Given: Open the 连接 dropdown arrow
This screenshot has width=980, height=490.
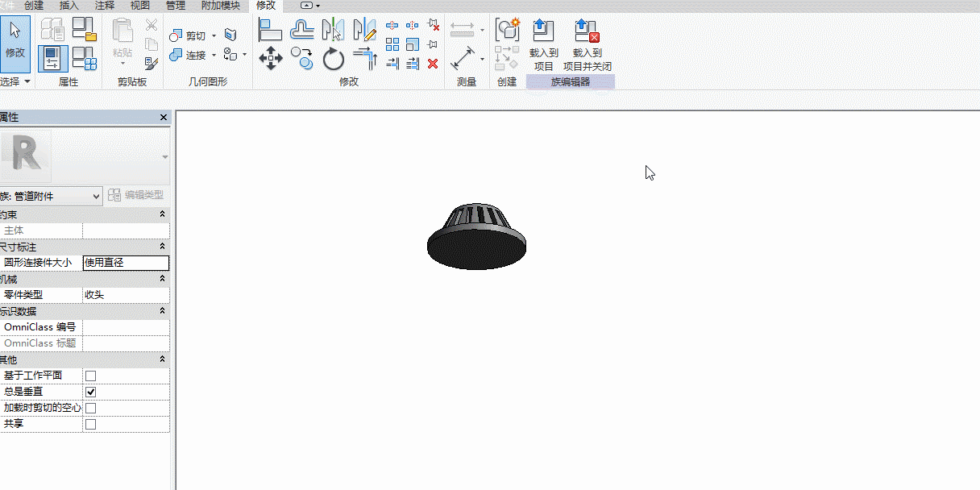Looking at the screenshot, I should click(x=214, y=55).
